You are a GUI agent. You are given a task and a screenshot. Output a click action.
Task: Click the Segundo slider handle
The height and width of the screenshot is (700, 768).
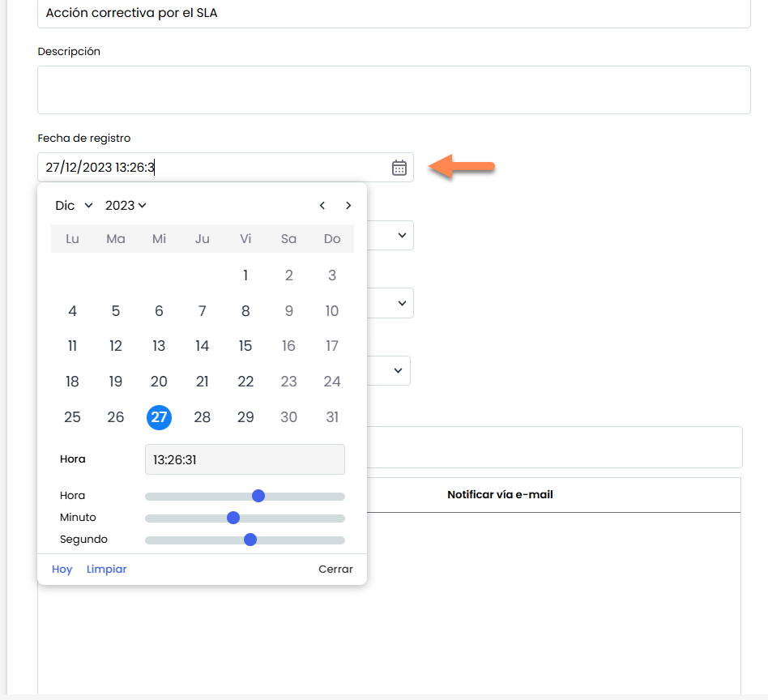click(x=250, y=540)
